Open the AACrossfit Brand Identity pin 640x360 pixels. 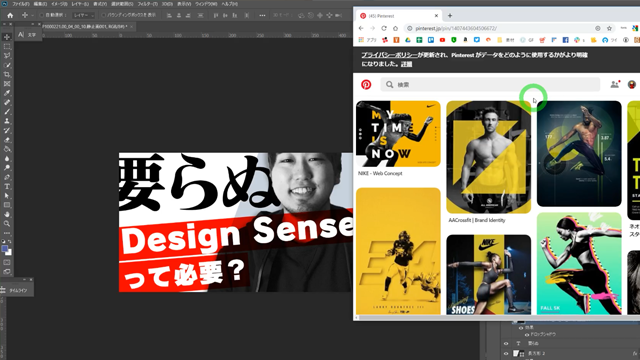point(489,157)
